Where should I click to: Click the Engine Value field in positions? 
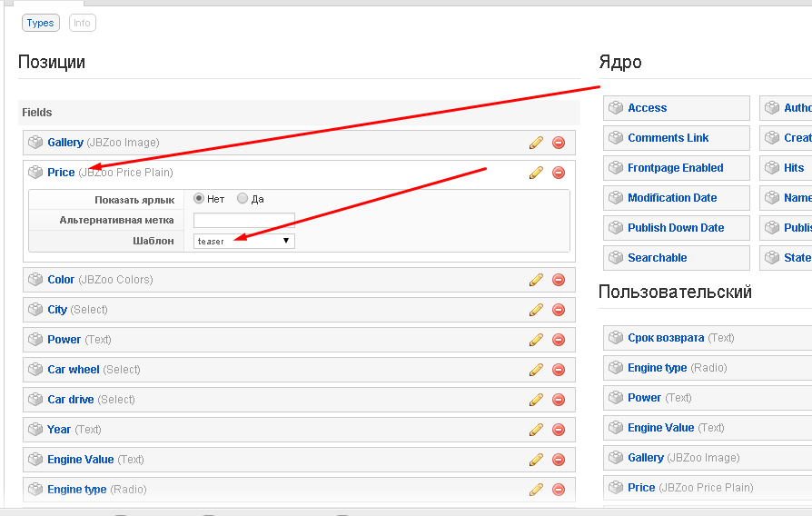coord(80,460)
